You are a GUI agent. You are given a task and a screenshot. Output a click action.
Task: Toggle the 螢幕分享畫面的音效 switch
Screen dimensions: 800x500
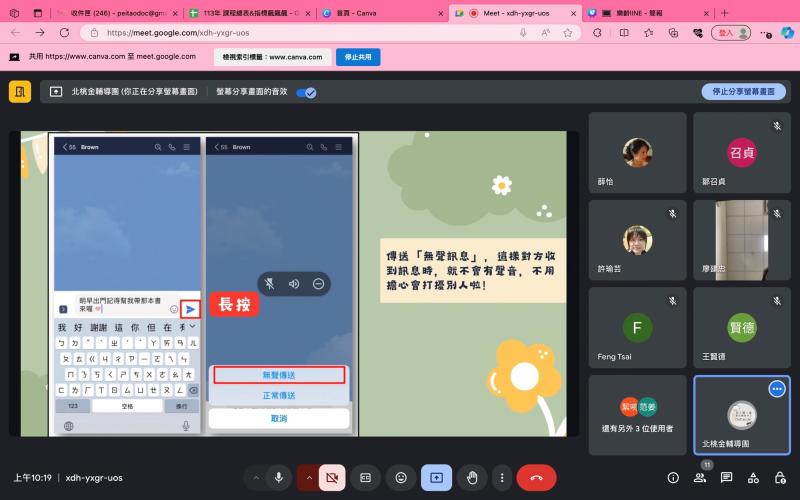tap(306, 92)
